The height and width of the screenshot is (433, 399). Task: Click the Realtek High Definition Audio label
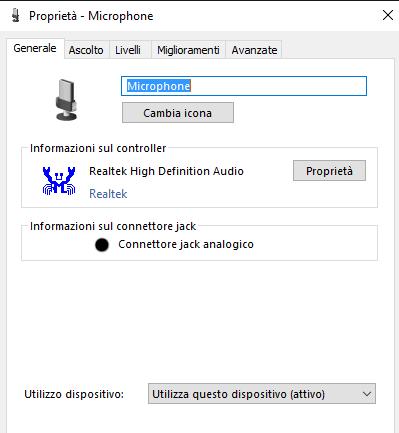(166, 171)
